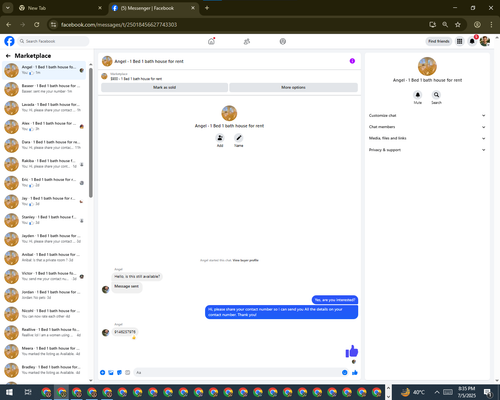
Task: Open the Jayden conversation
Action: pos(44,239)
